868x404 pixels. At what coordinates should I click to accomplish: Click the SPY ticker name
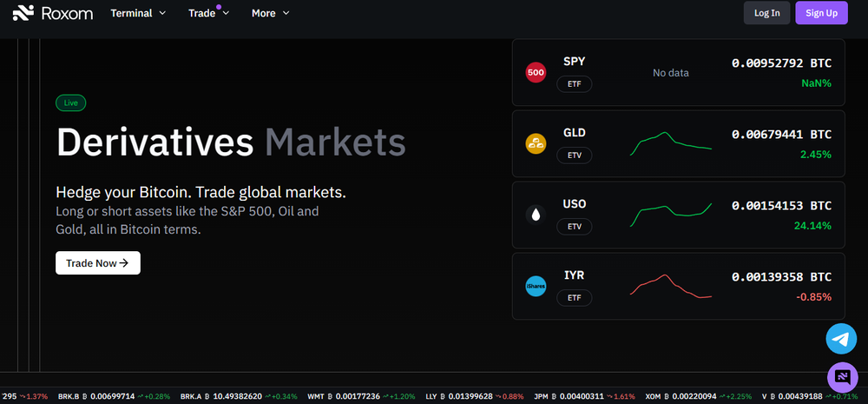[x=574, y=62]
